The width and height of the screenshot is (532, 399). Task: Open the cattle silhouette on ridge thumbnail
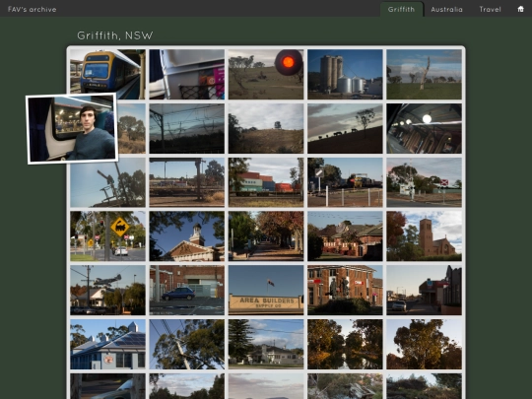[345, 128]
